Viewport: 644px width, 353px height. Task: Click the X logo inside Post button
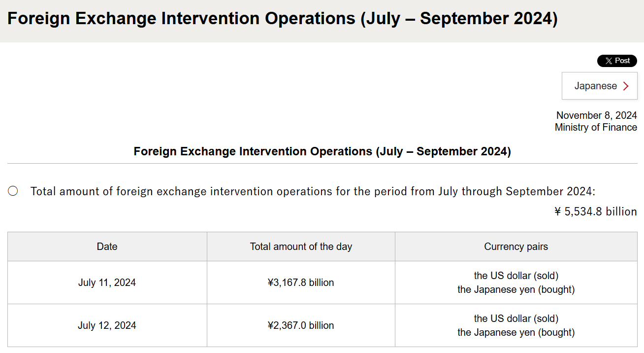click(609, 61)
